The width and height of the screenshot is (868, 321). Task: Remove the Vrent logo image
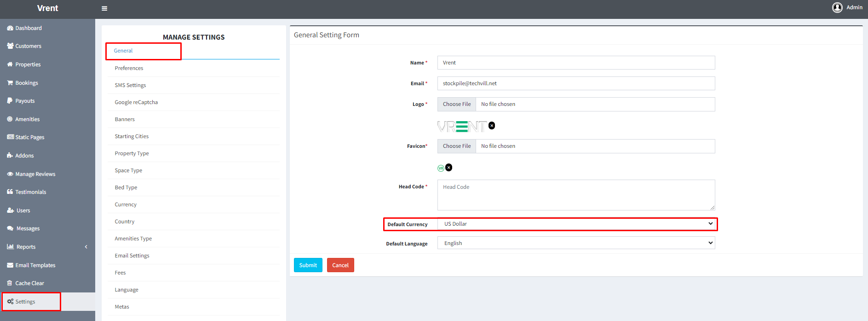pyautogui.click(x=492, y=126)
